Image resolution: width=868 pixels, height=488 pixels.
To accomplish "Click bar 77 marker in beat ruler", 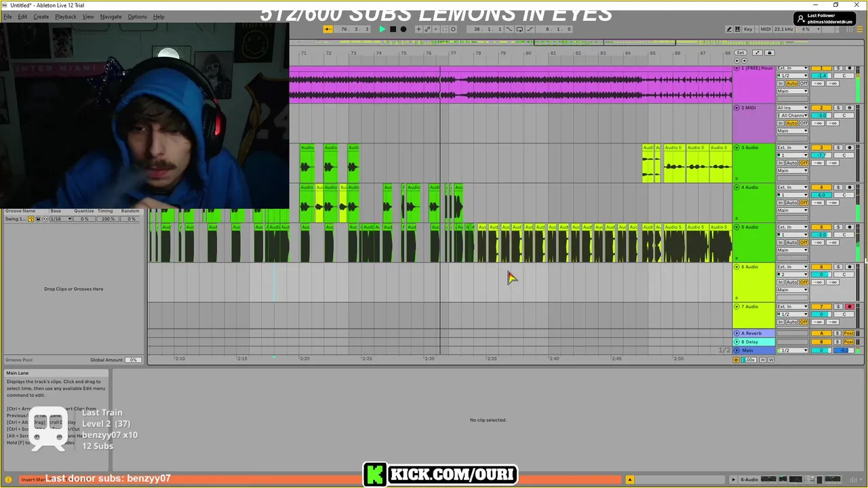I will tap(454, 53).
